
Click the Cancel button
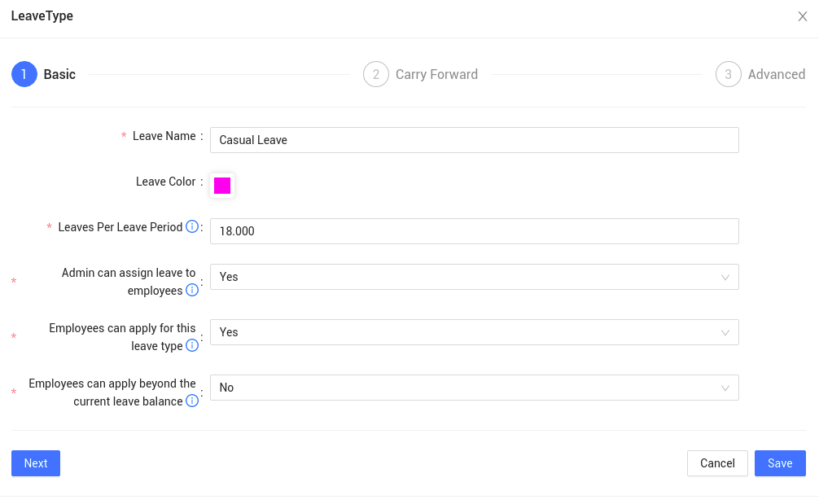(x=717, y=463)
